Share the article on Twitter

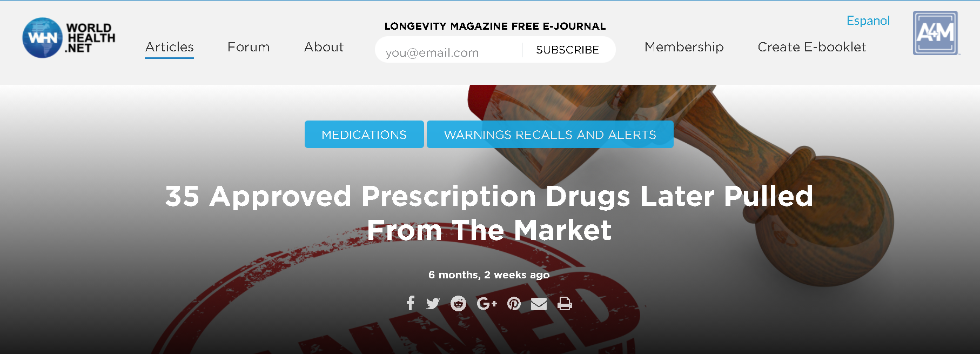coord(433,304)
